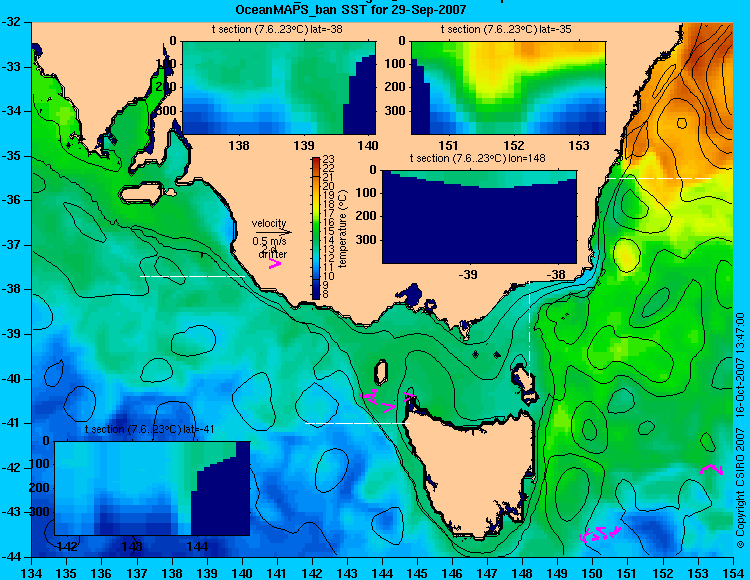The image size is (750, 580).
Task: Open the lat=-38 temperature section inset plot
Action: pyautogui.click(x=279, y=88)
